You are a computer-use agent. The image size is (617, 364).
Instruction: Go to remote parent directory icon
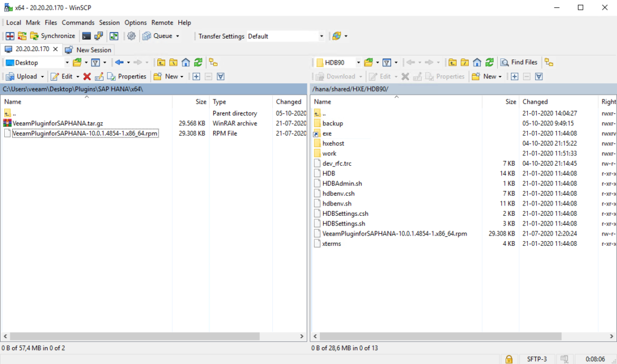point(453,63)
